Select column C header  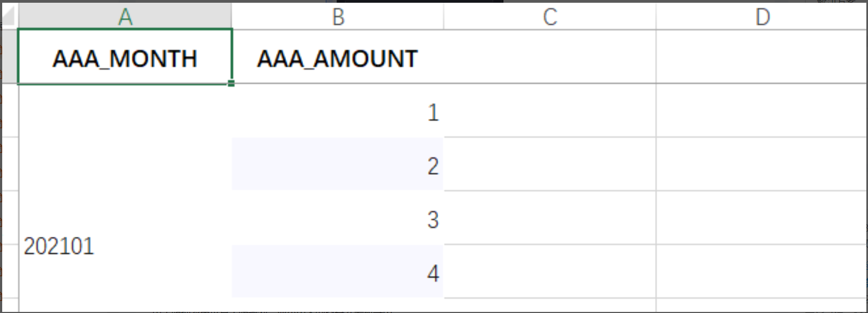550,16
